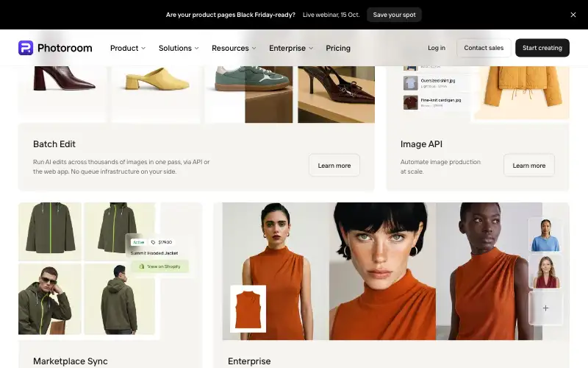The image size is (588, 368).
Task: Click View on Shopify button
Action: (x=160, y=266)
